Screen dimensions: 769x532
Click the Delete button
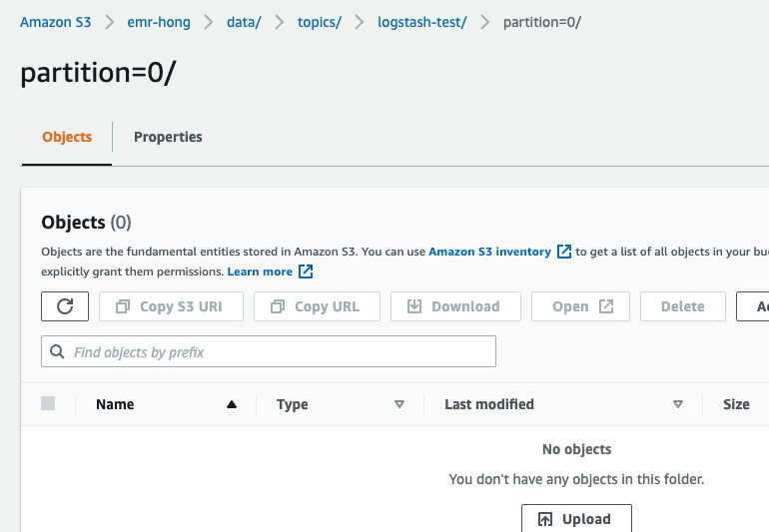click(683, 306)
